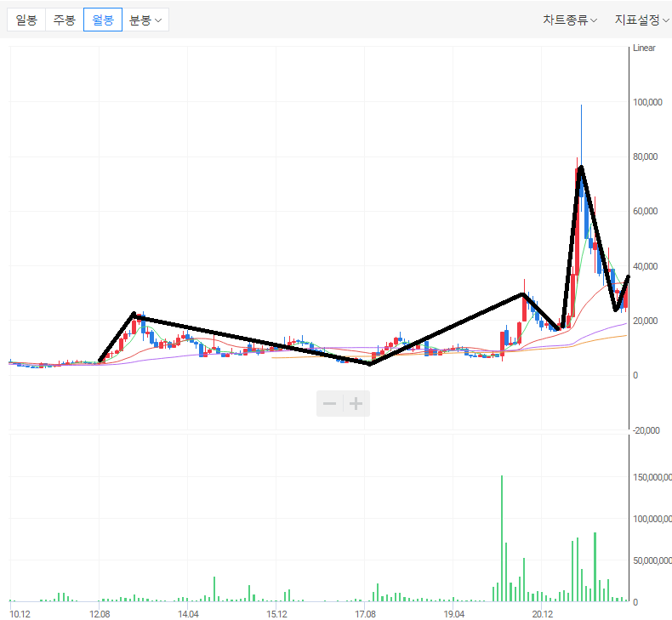Image resolution: width=672 pixels, height=620 pixels.
Task: Switch to the 주봉 weekly chart tab
Action: [65, 20]
